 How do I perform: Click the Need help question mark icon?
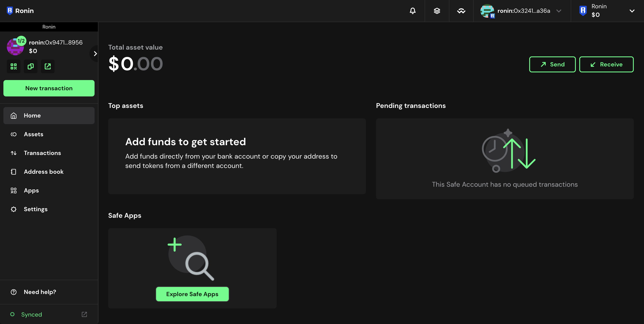(x=13, y=292)
